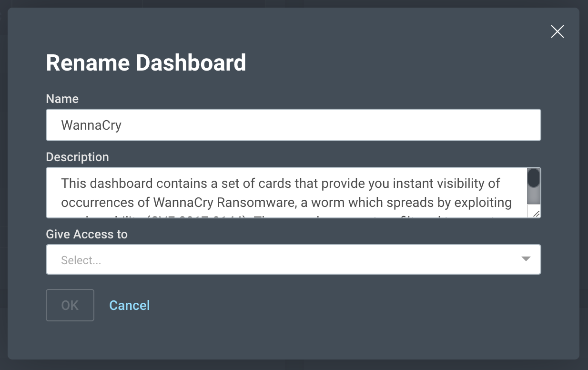The height and width of the screenshot is (370, 588).
Task: Place cursor on the WannaCry name text
Action: [91, 125]
